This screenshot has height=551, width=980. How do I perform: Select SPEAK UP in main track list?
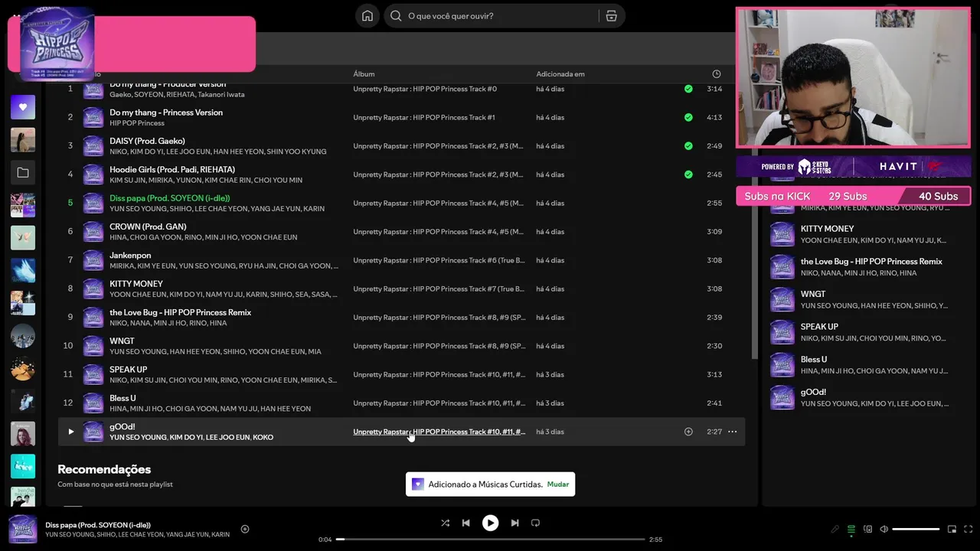coord(128,370)
